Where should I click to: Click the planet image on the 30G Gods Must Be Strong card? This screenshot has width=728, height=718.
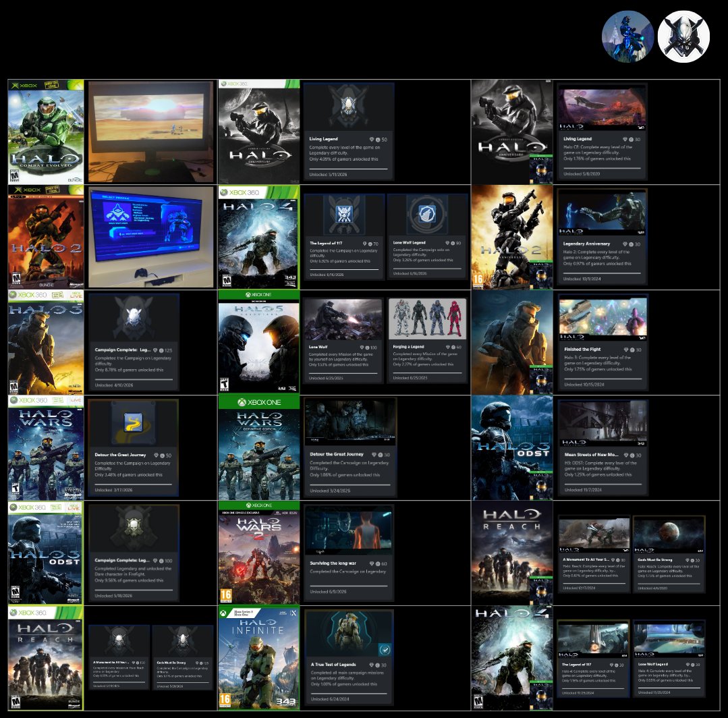[668, 536]
